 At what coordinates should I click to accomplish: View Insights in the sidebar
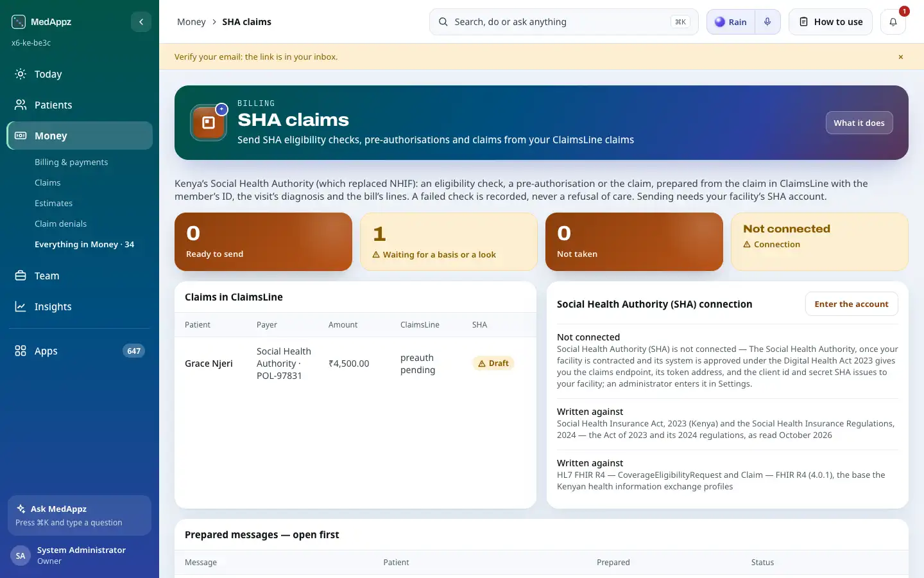[x=80, y=307]
